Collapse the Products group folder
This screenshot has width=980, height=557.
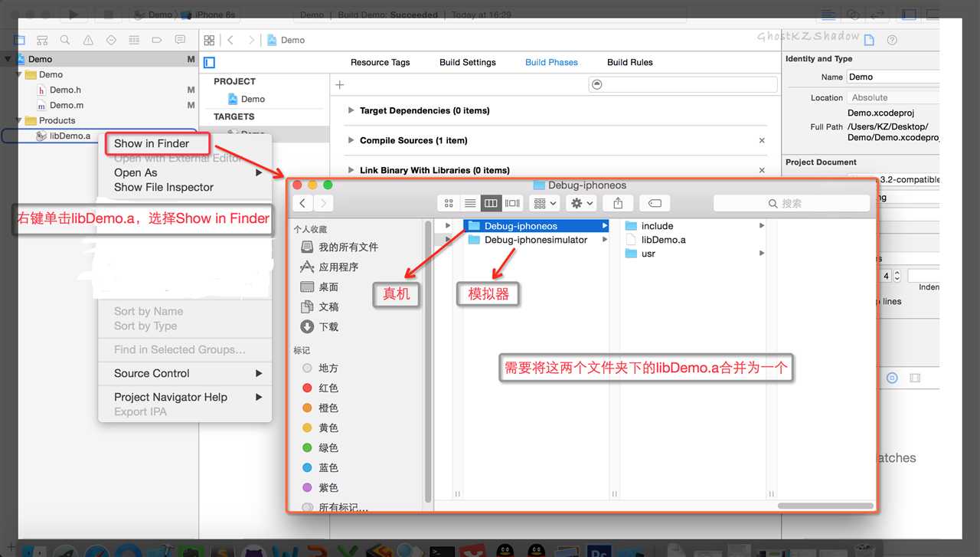20,120
